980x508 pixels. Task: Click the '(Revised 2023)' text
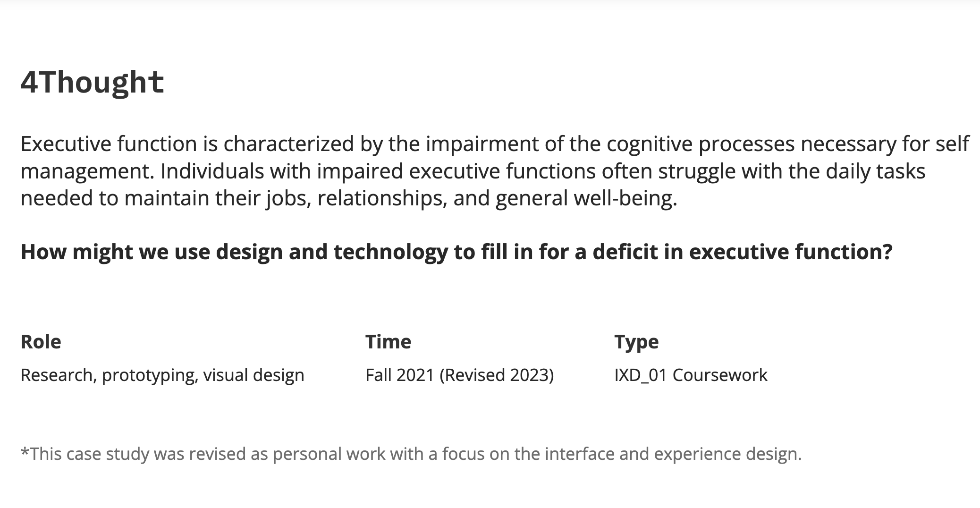pyautogui.click(x=497, y=375)
